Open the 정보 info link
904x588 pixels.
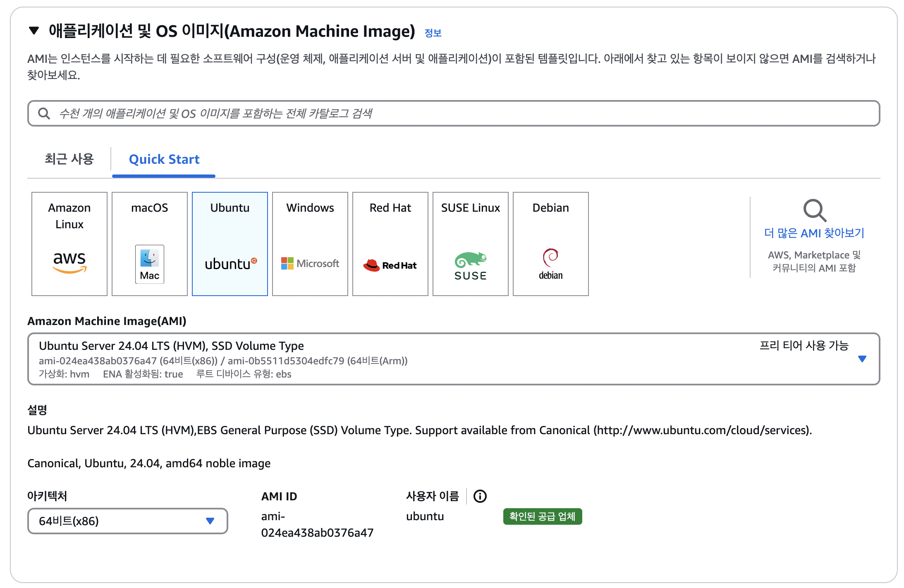(433, 33)
